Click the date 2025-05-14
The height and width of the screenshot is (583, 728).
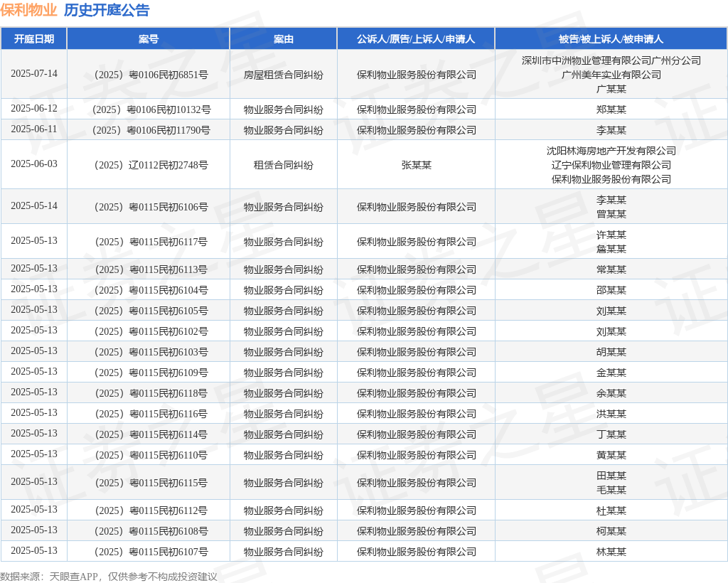click(x=34, y=205)
